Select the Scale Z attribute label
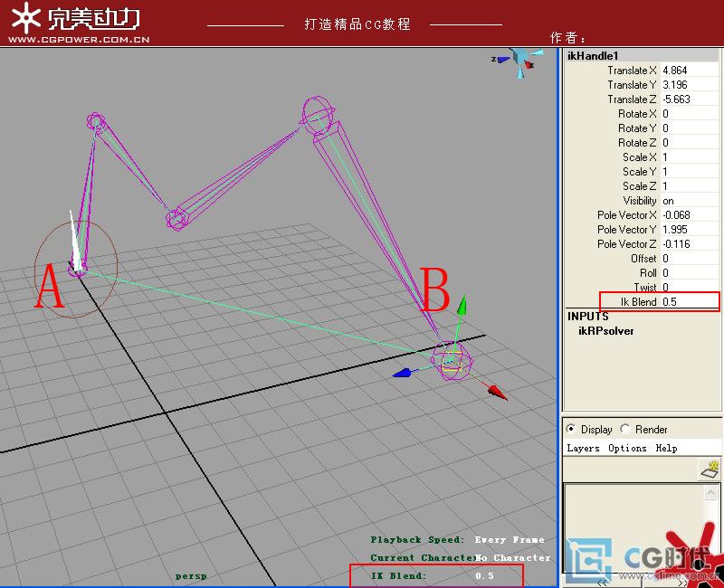Screen dimensions: 724x588 pyautogui.click(x=640, y=186)
